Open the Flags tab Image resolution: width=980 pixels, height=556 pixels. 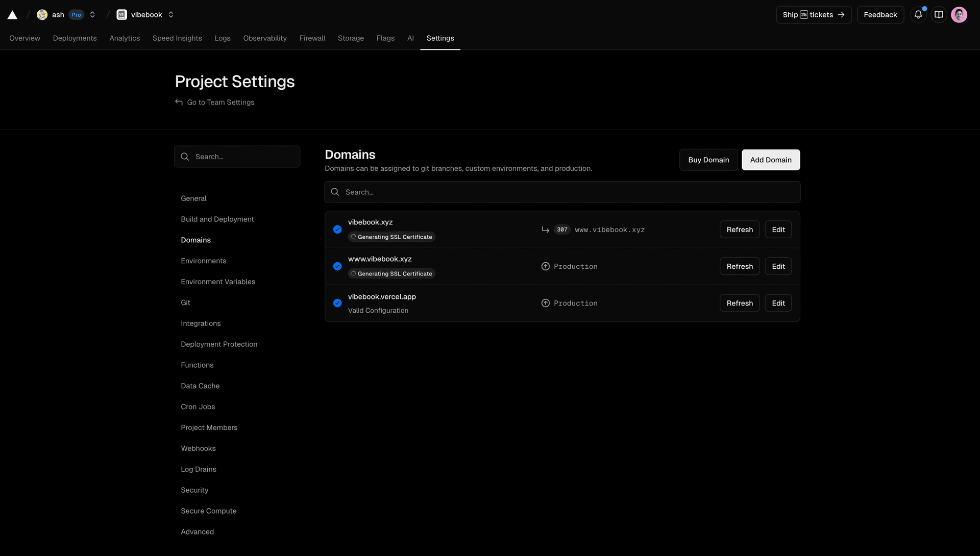385,38
